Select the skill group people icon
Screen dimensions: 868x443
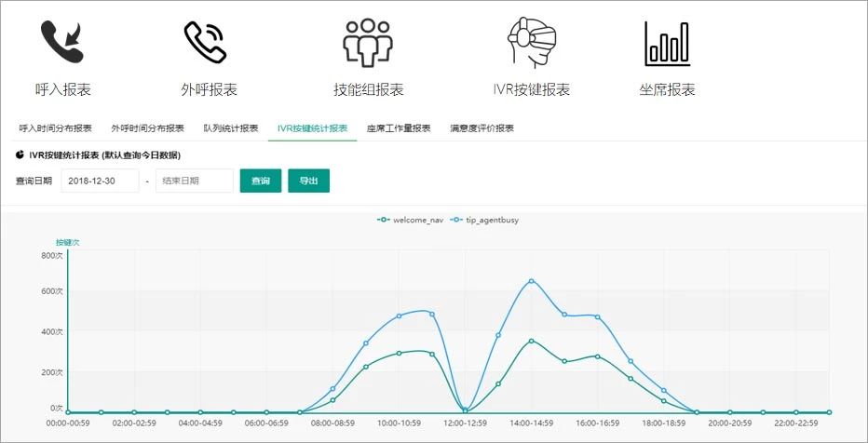[x=368, y=42]
